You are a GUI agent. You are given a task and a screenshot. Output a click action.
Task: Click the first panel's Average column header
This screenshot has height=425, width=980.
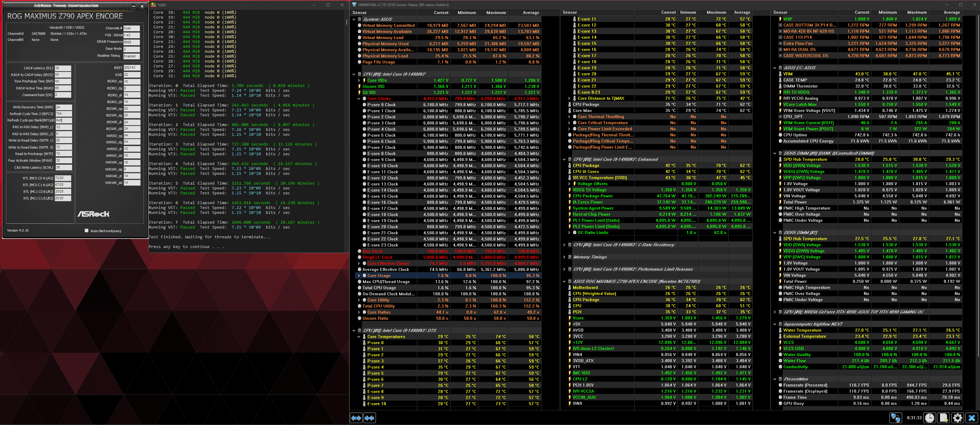[525, 13]
